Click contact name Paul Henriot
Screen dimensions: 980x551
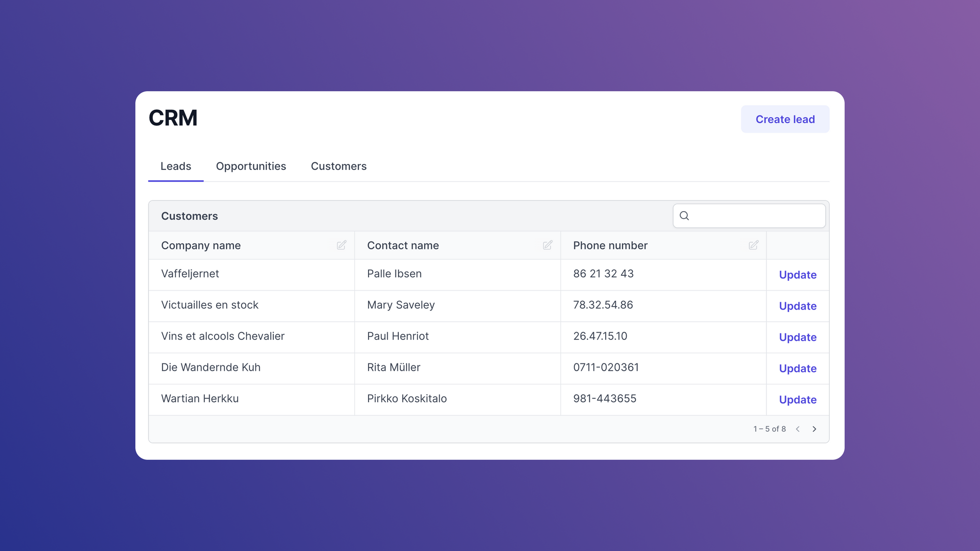(398, 336)
